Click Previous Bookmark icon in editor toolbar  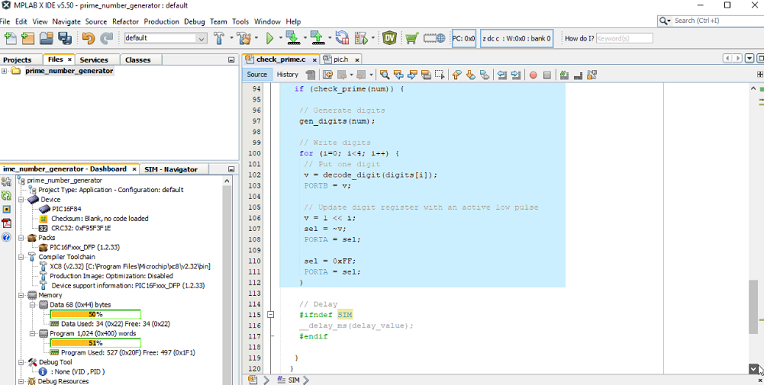[x=457, y=75]
